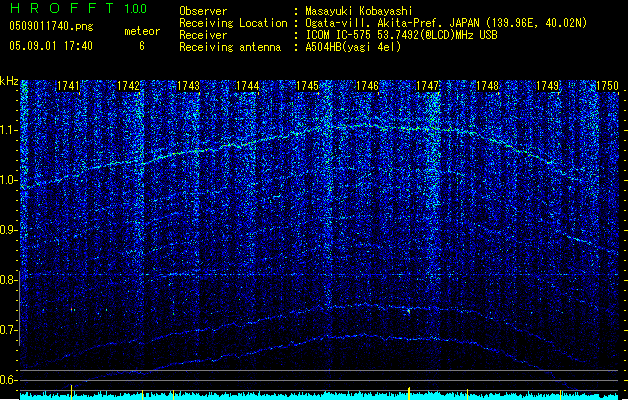Select the 1748 time label

tap(487, 87)
